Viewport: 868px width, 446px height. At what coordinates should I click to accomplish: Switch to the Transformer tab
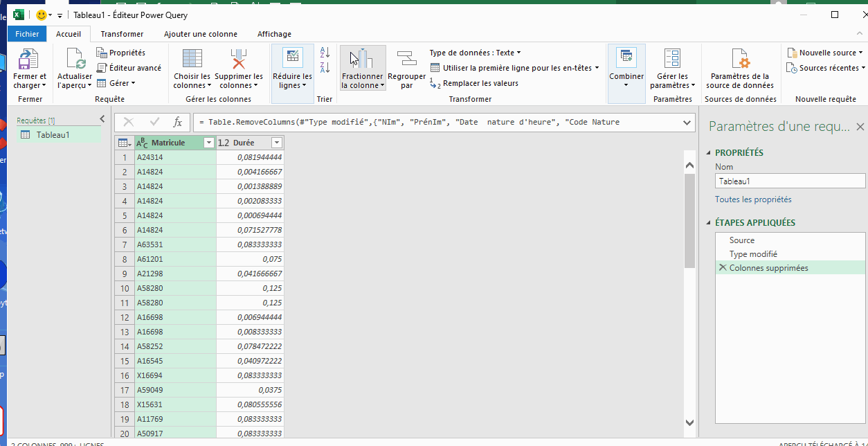point(122,34)
